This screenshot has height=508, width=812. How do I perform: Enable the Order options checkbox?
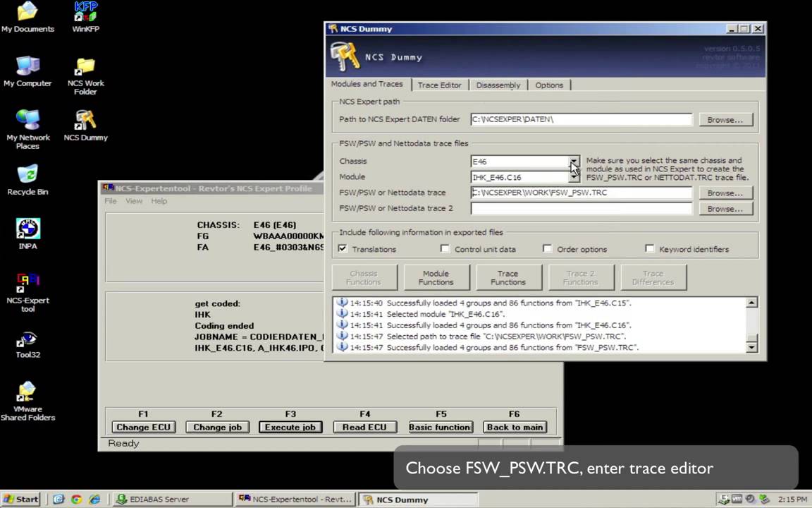(548, 249)
